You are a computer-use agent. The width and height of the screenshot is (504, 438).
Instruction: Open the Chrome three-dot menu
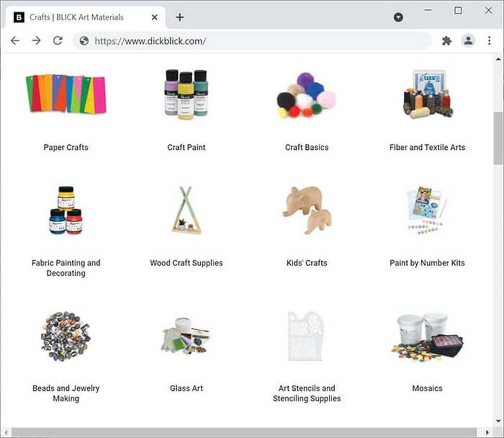490,40
